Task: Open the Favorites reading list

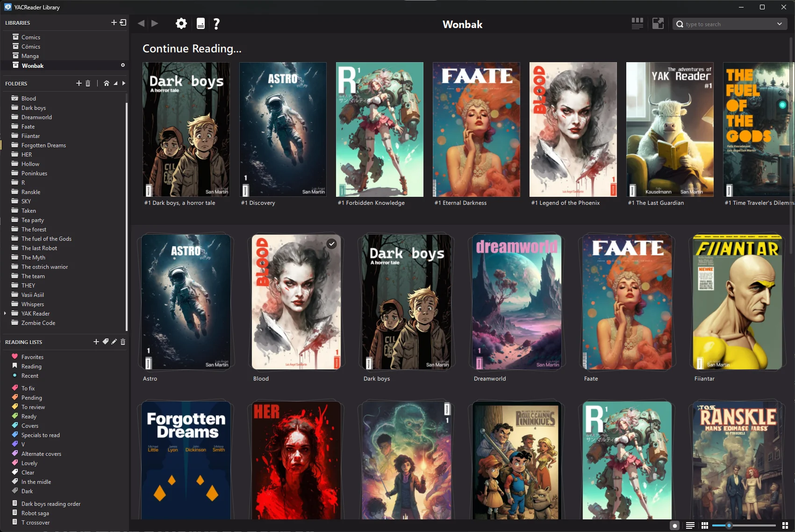Action: (64, 357)
